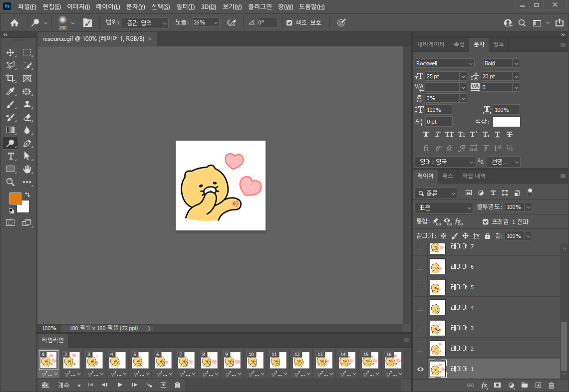This screenshot has width=569, height=392.
Task: Show 레이어 3 visibility box
Action: tap(420, 328)
